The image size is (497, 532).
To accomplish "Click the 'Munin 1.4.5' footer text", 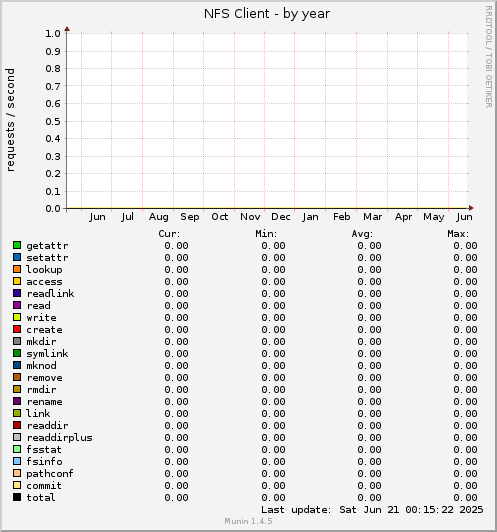I will click(x=248, y=521).
